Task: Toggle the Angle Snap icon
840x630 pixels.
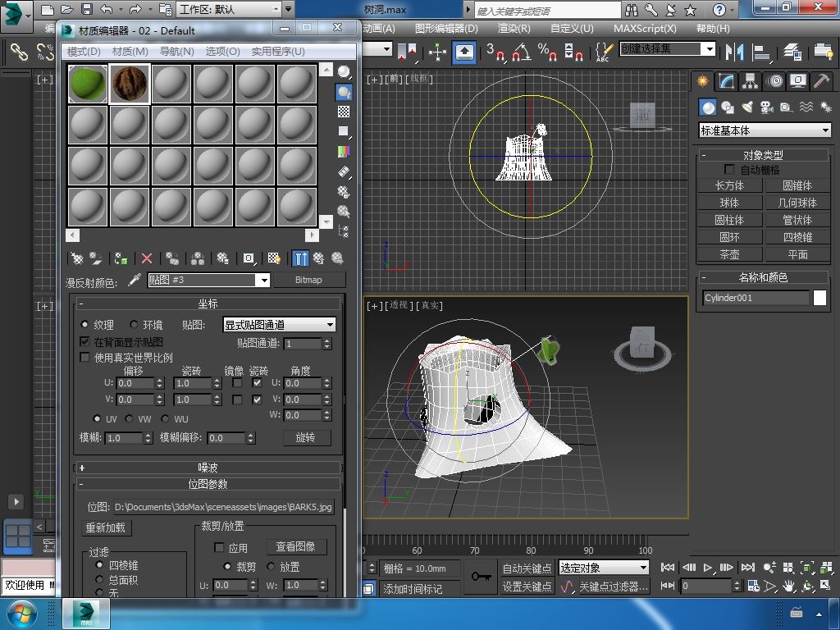Action: (521, 52)
